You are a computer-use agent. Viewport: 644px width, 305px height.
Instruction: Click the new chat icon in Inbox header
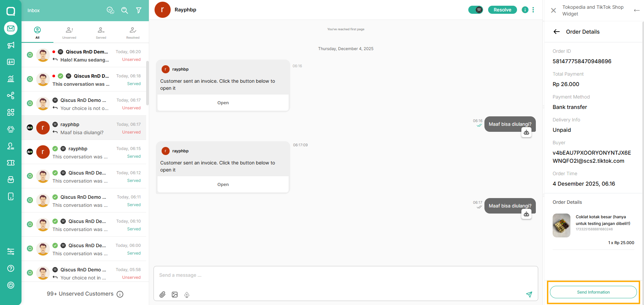point(111,10)
